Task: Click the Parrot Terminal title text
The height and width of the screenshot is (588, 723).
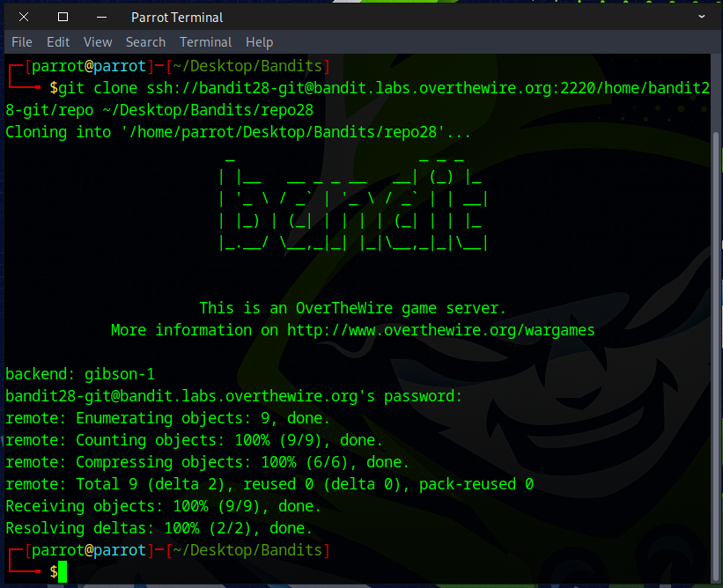Action: tap(177, 18)
